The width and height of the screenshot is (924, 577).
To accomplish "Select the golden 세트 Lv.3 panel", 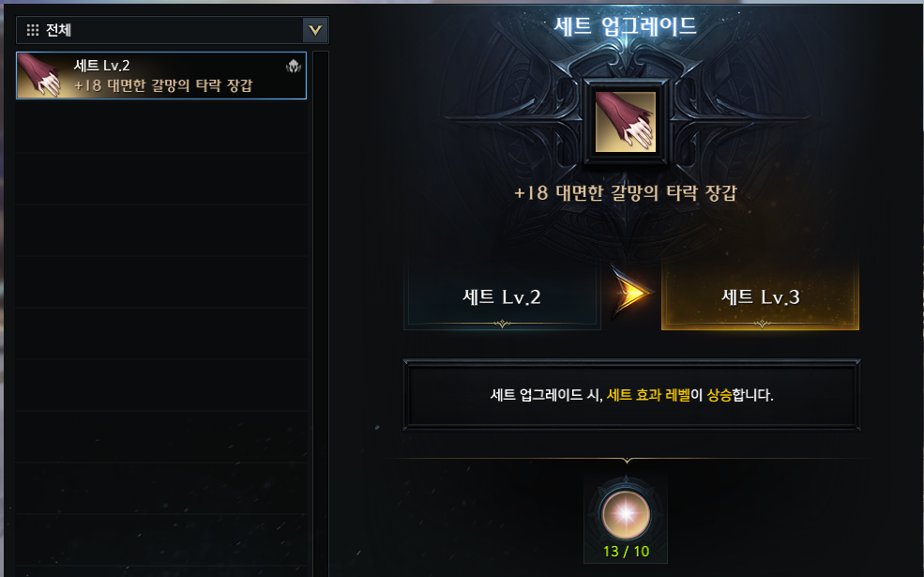I will (760, 296).
